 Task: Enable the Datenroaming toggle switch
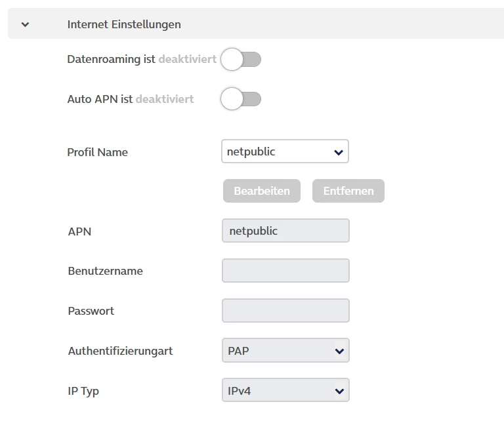coord(241,60)
